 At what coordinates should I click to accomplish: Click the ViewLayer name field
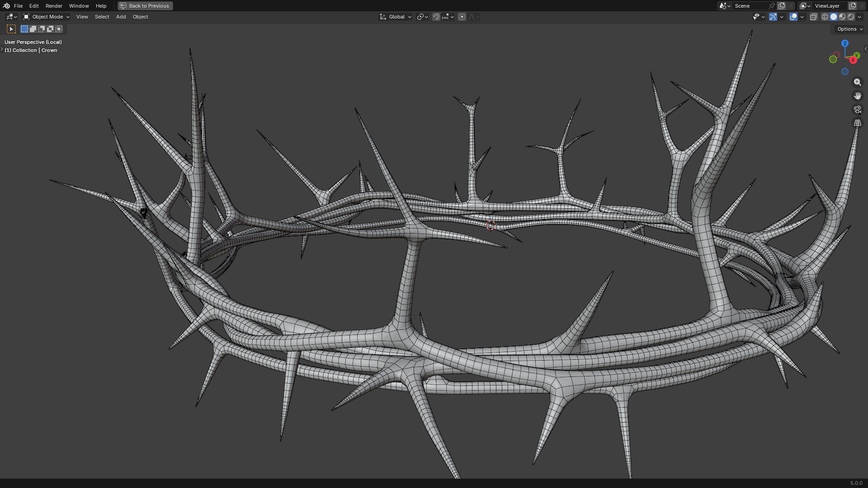pos(830,6)
